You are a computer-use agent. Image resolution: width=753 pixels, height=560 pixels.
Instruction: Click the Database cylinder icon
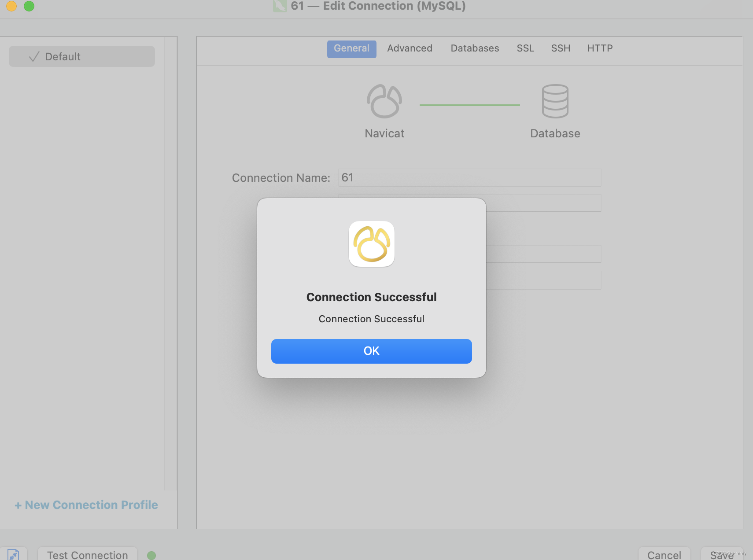tap(555, 100)
